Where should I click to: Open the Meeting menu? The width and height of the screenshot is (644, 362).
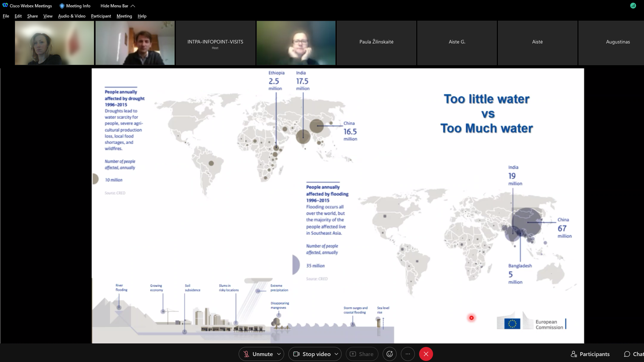point(124,16)
